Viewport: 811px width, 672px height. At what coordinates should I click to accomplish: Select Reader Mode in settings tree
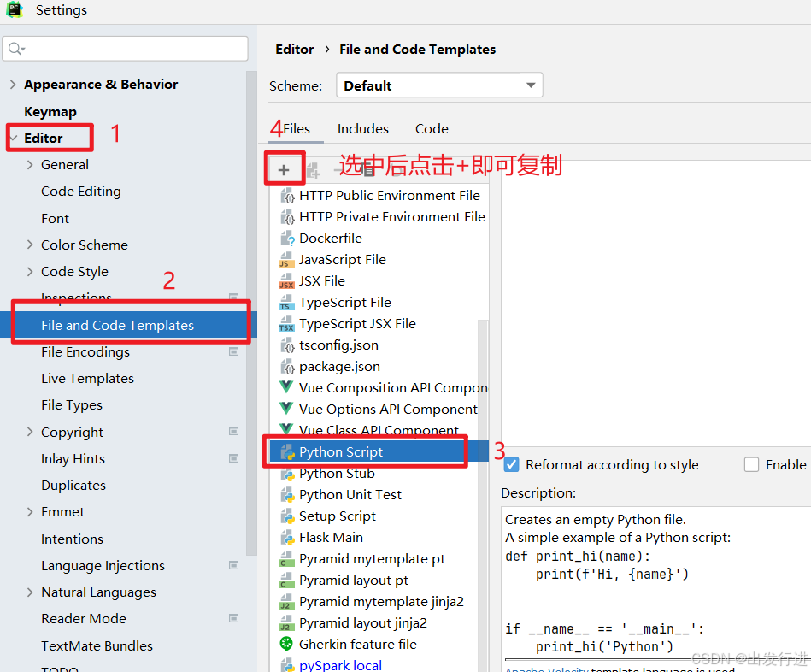pyautogui.click(x=84, y=619)
